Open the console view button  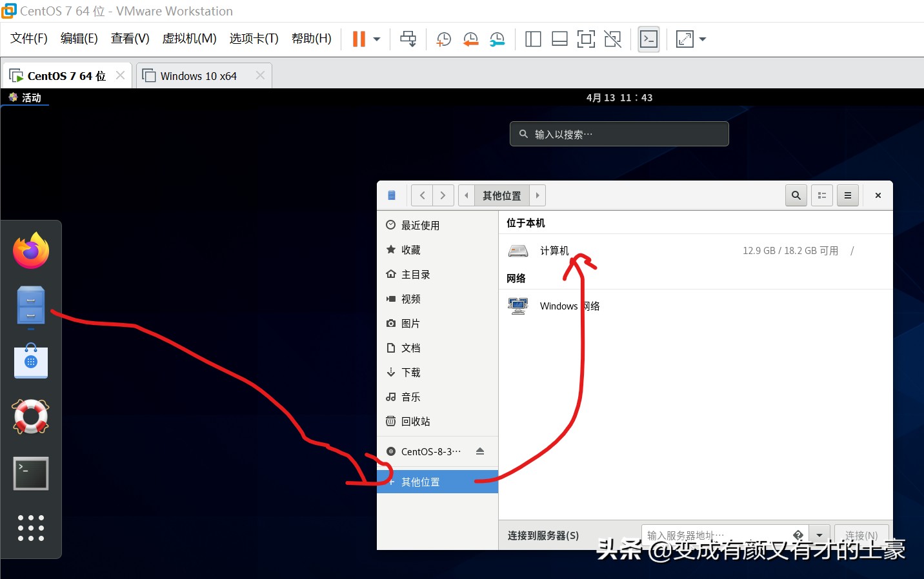[x=648, y=39]
